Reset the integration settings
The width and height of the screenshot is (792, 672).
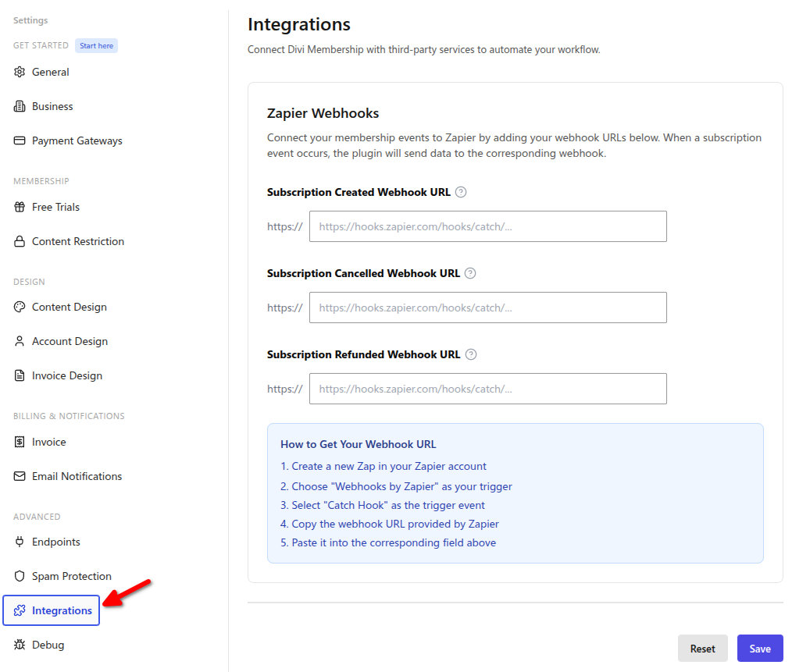click(703, 649)
